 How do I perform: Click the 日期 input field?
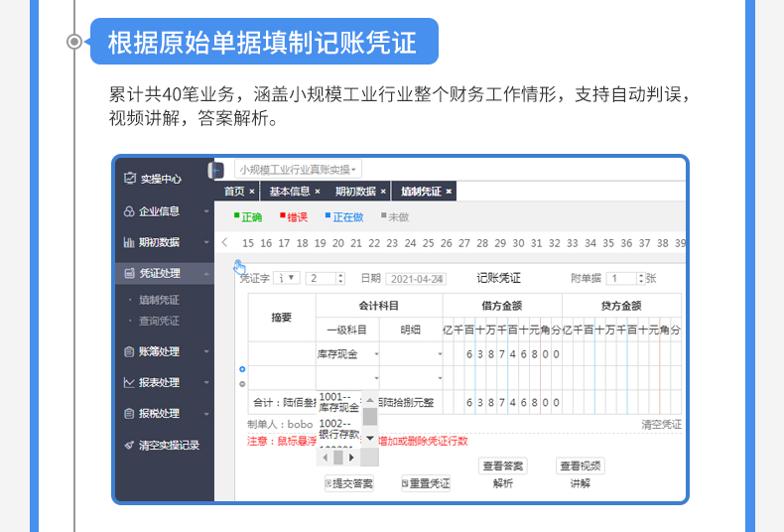coord(415,279)
